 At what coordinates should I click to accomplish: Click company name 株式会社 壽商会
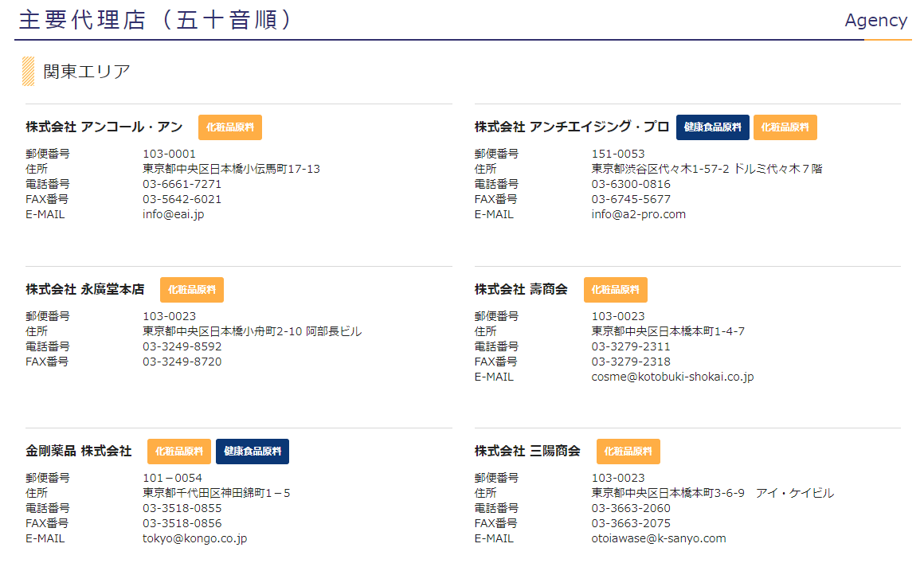point(521,289)
